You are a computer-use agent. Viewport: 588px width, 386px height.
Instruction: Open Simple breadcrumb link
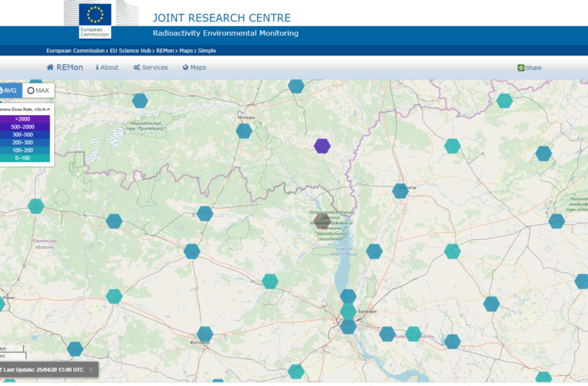[x=207, y=51]
